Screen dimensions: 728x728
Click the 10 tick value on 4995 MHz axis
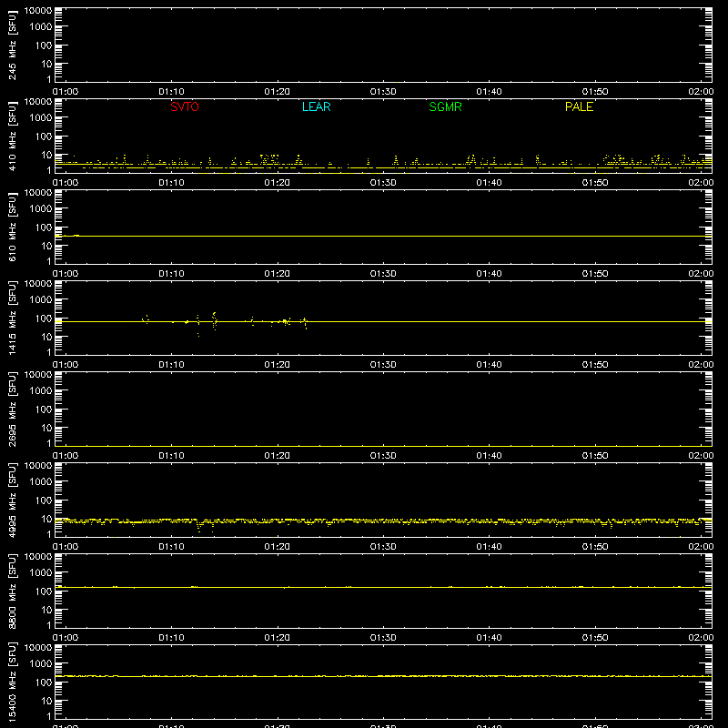point(47,519)
